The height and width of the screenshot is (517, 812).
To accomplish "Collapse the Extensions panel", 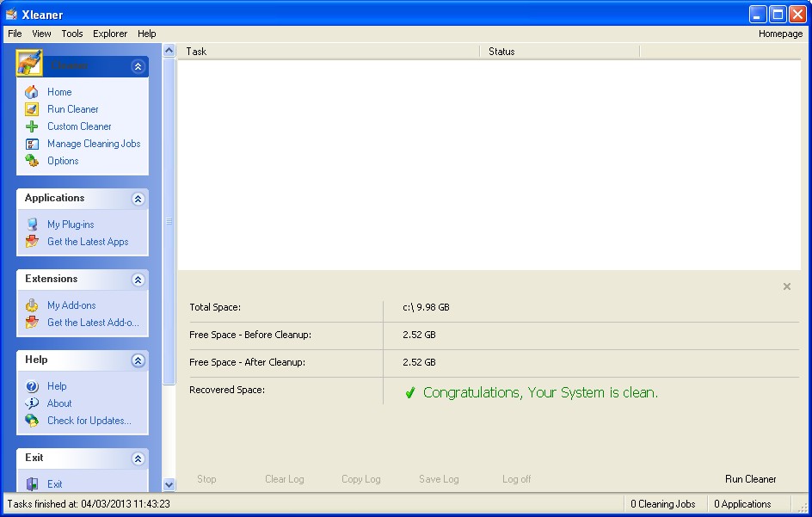I will 138,280.
